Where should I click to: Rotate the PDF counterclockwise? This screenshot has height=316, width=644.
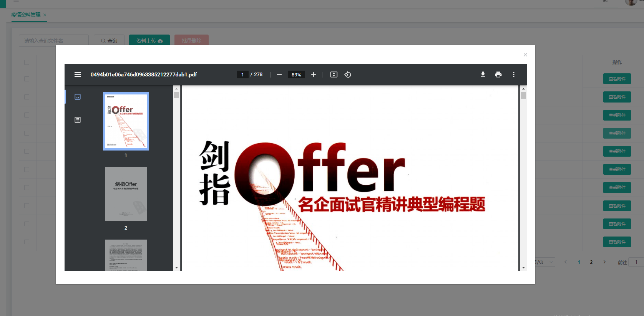[x=348, y=74]
